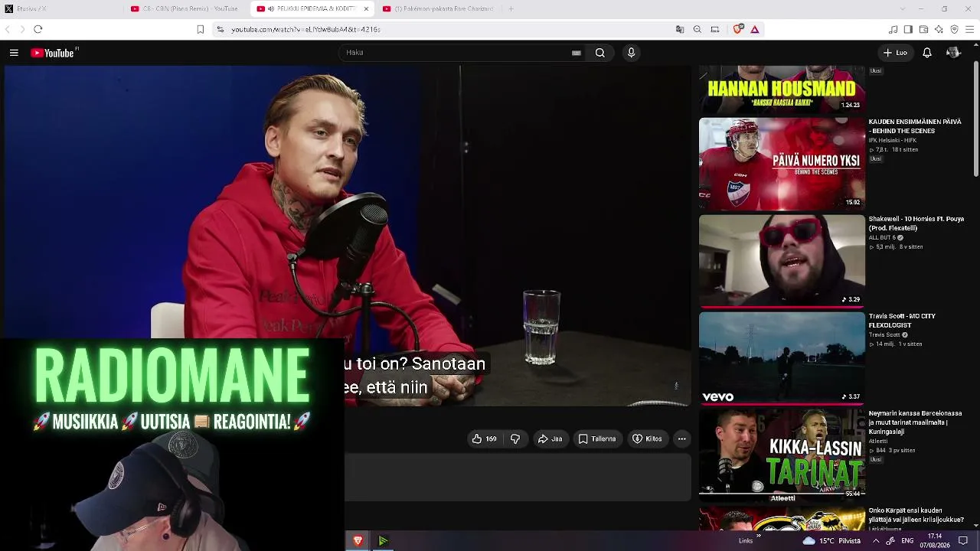This screenshot has height=551, width=980.
Task: Toggle the browser sidebar panel
Action: point(908,29)
